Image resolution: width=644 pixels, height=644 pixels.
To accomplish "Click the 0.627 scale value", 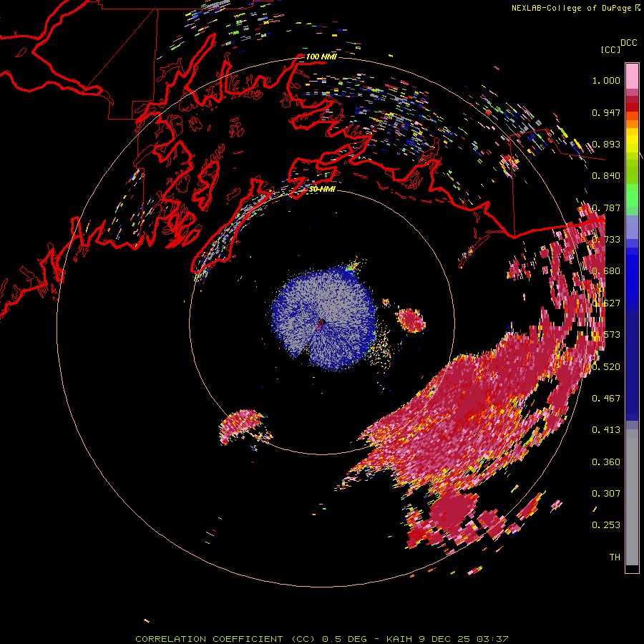I will tap(606, 303).
